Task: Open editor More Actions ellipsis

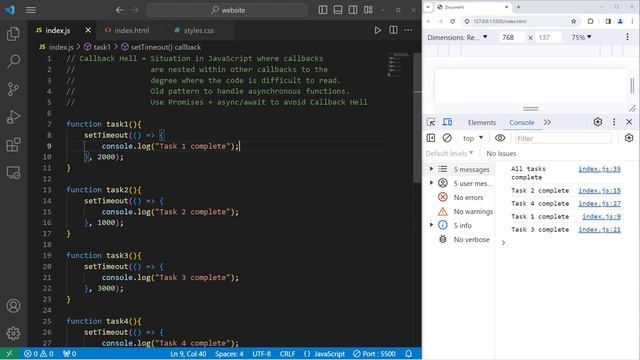Action: pyautogui.click(x=408, y=30)
